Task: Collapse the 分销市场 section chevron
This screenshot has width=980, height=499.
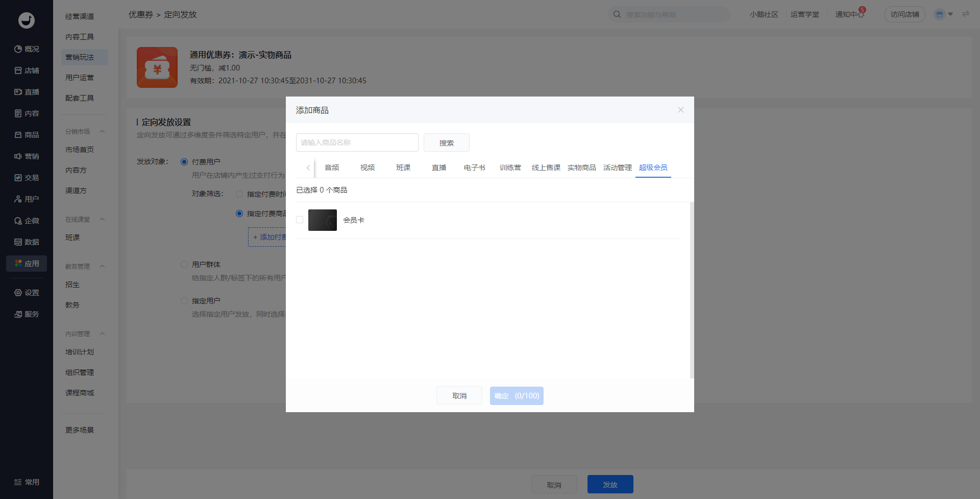Action: tap(102, 132)
